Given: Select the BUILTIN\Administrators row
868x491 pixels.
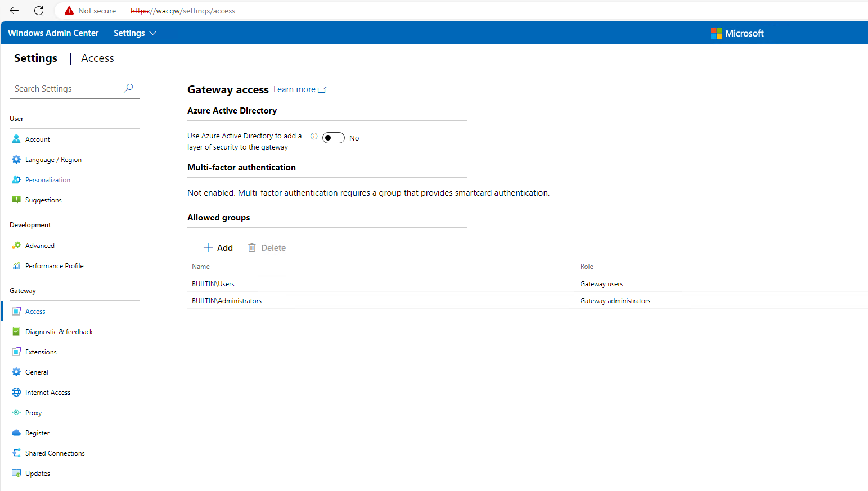Looking at the screenshot, I should pyautogui.click(x=227, y=300).
